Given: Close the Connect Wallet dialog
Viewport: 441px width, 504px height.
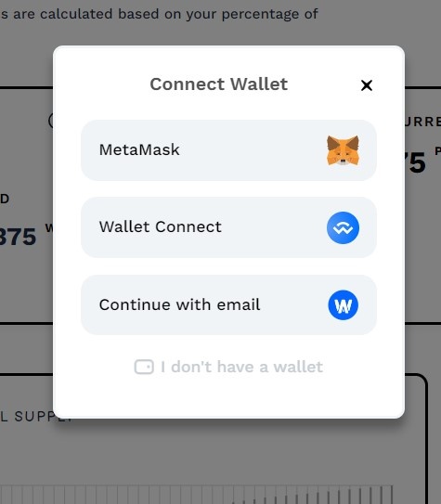Looking at the screenshot, I should [367, 85].
